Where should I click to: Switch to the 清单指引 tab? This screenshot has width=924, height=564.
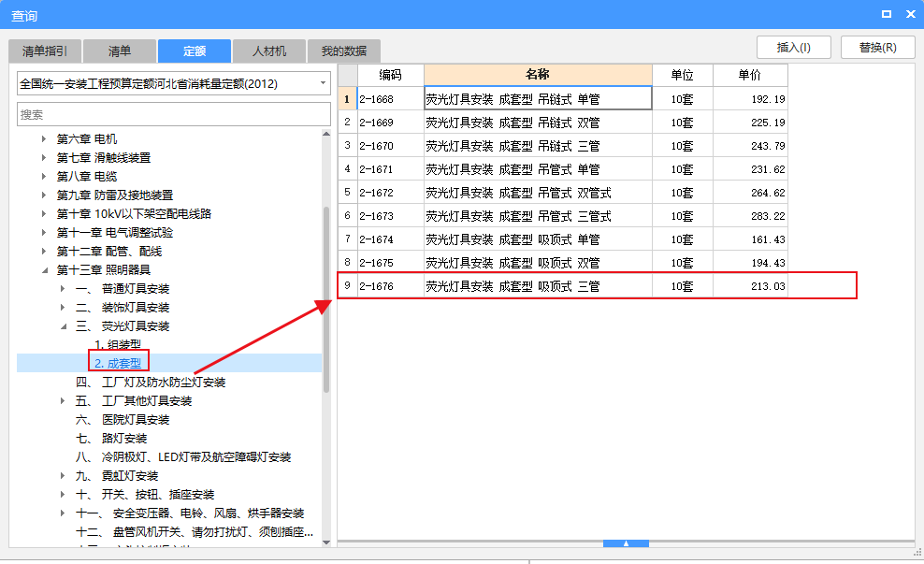coord(45,51)
